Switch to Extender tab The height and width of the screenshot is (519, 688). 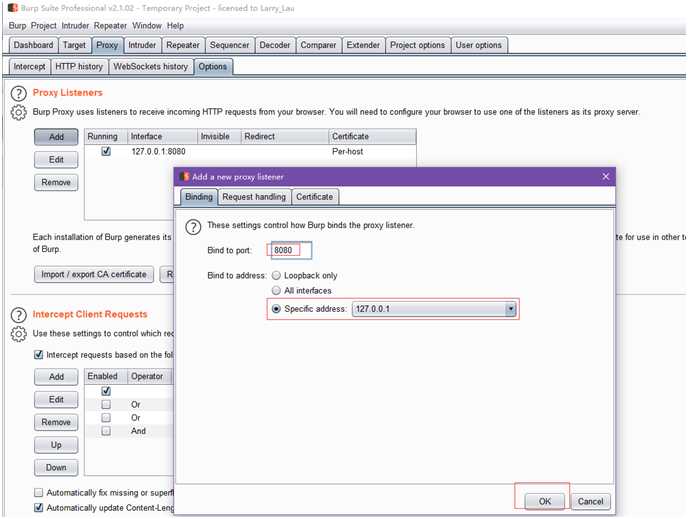(363, 45)
